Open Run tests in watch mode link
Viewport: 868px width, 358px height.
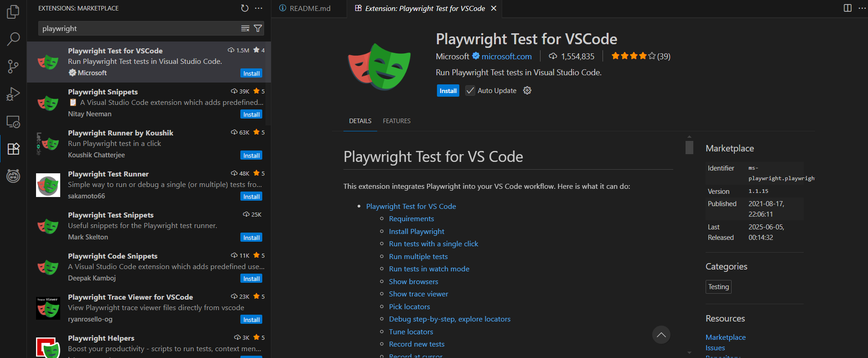(x=429, y=269)
